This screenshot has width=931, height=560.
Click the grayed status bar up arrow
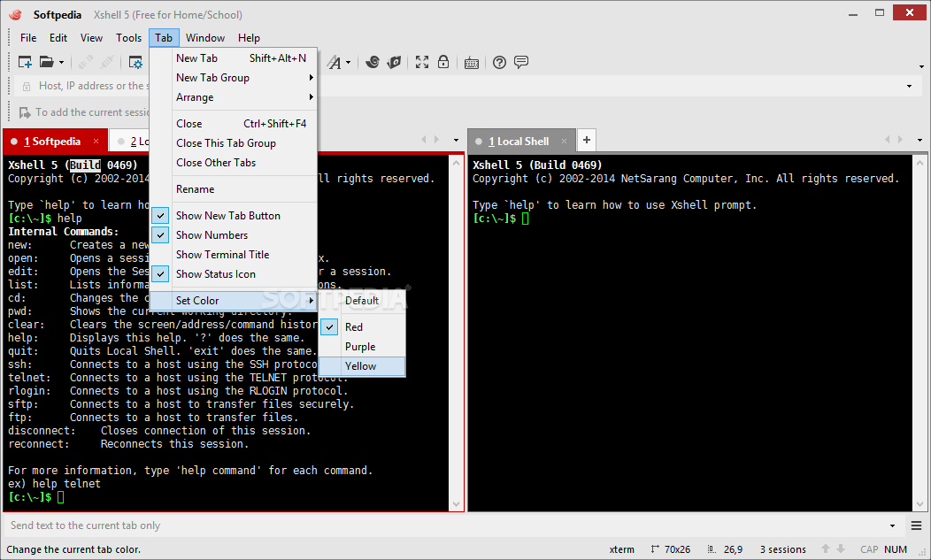click(x=826, y=548)
